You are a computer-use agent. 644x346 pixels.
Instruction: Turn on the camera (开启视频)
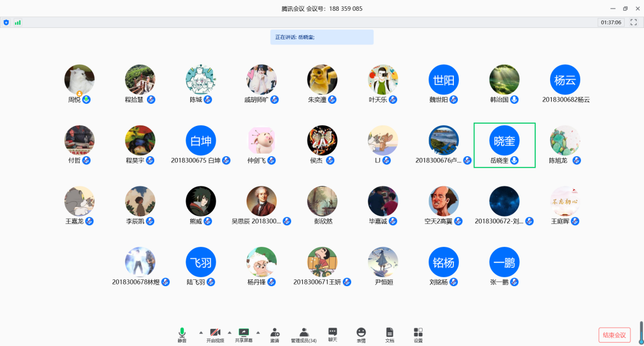[215, 335]
